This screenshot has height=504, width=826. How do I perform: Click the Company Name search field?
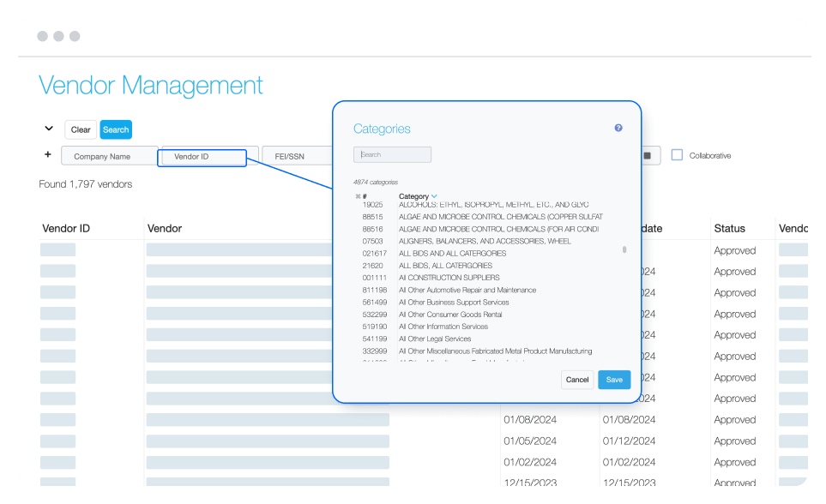point(109,156)
